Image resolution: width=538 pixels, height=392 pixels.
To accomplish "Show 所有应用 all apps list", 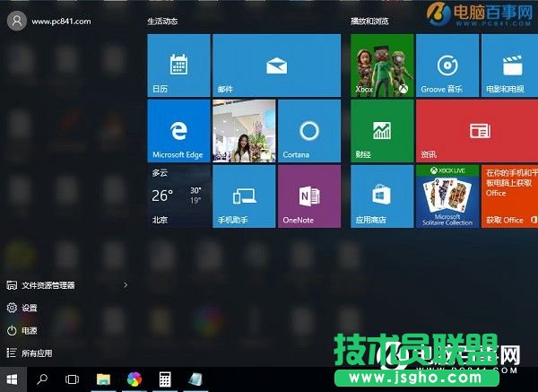I will click(x=30, y=353).
